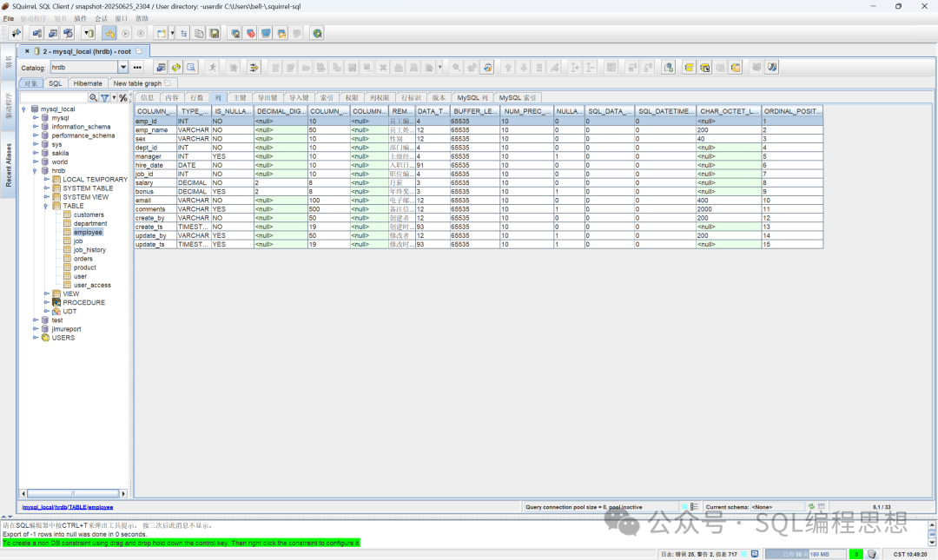Click the yellow refresh icon in session toolbar

[x=175, y=68]
